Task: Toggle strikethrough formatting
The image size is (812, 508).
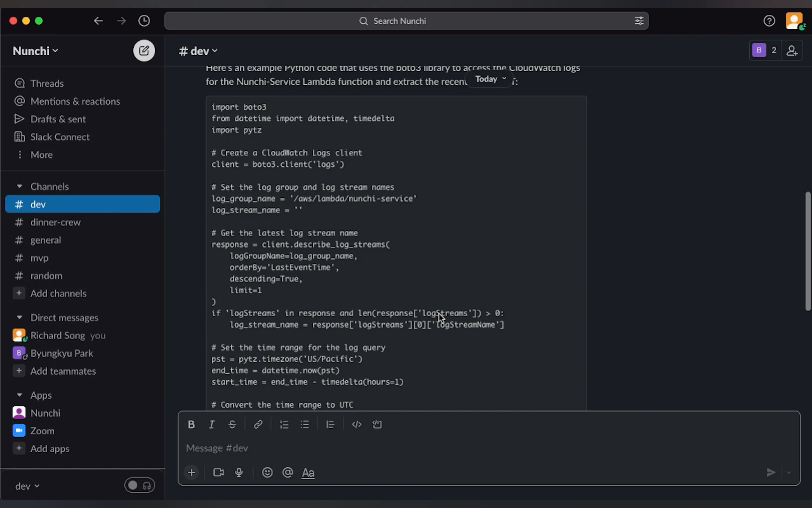Action: (232, 424)
